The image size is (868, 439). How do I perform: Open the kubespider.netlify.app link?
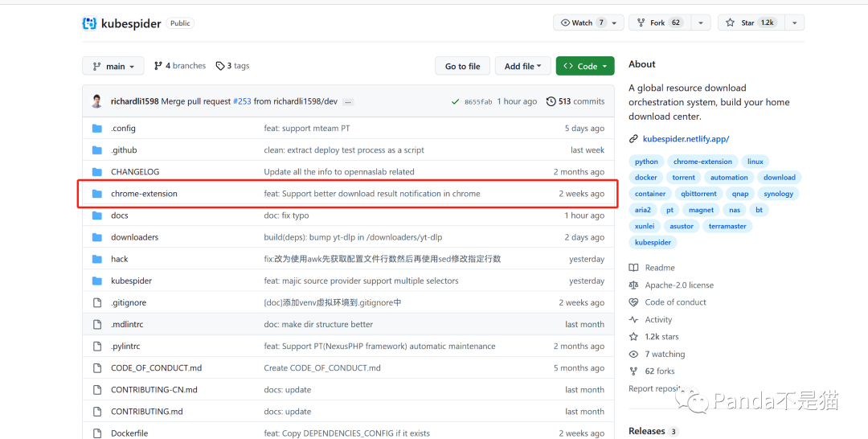[686, 139]
